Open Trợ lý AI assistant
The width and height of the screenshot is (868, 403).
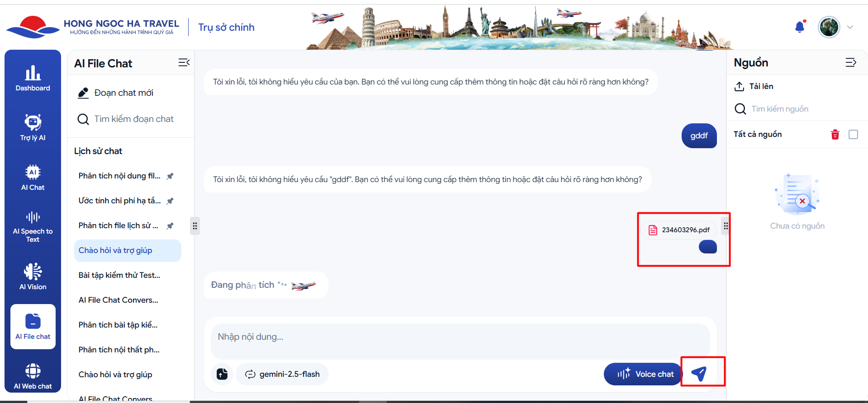33,128
